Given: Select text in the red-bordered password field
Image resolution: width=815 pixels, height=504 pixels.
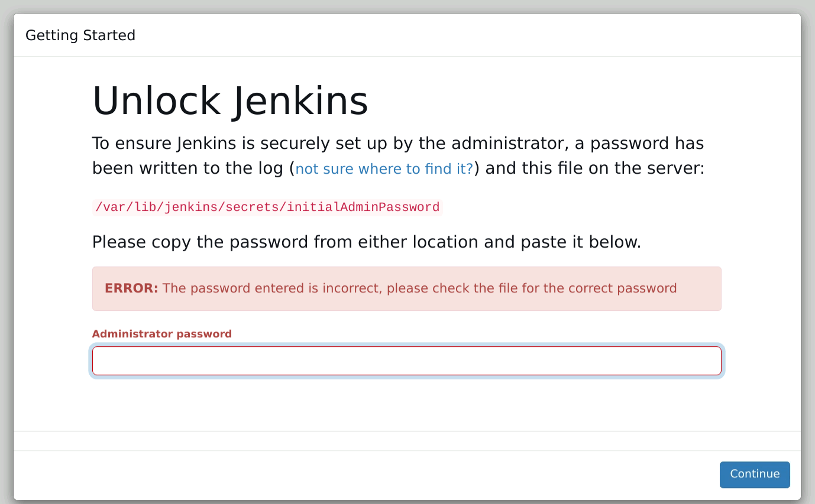Looking at the screenshot, I should click(x=406, y=360).
